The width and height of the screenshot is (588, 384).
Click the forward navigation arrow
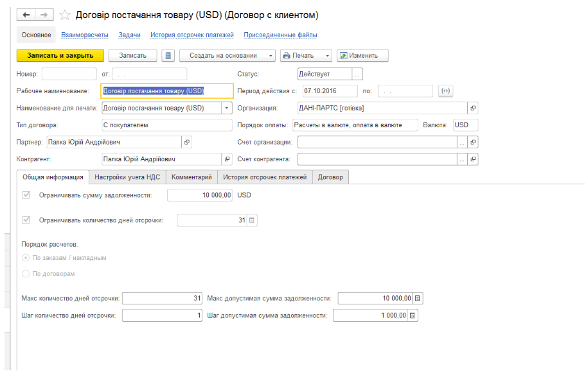[x=43, y=14]
